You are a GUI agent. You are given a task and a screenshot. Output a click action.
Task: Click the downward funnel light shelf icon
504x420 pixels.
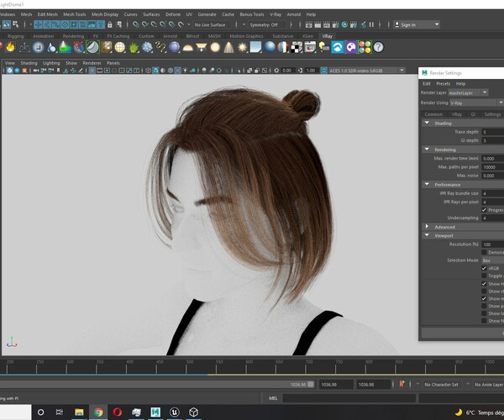pos(202,47)
